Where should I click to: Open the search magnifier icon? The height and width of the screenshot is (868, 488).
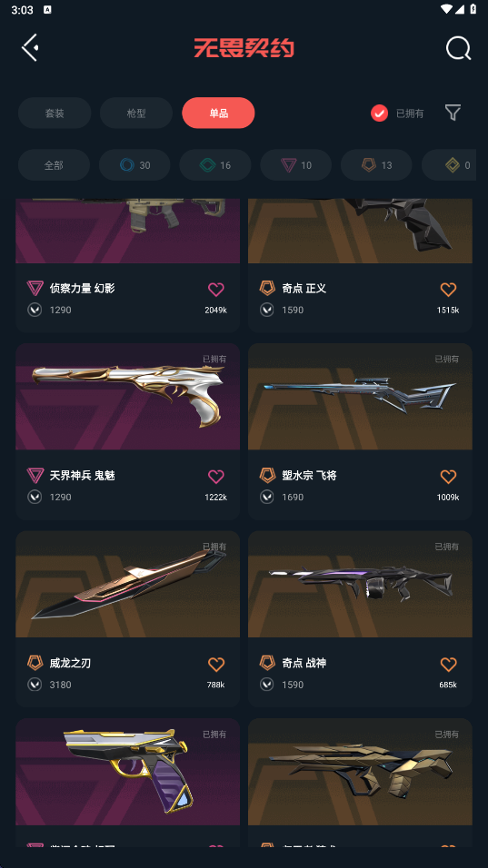tap(459, 48)
